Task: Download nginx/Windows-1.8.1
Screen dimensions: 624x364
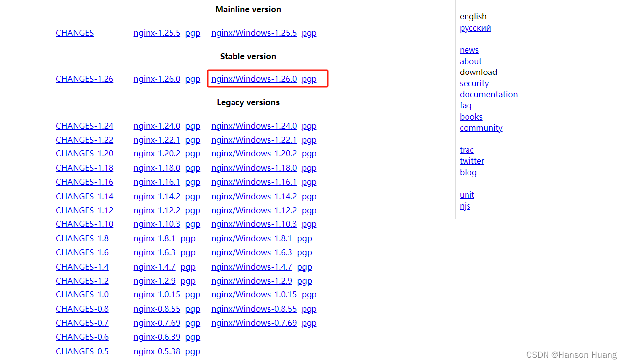Action: (251, 238)
